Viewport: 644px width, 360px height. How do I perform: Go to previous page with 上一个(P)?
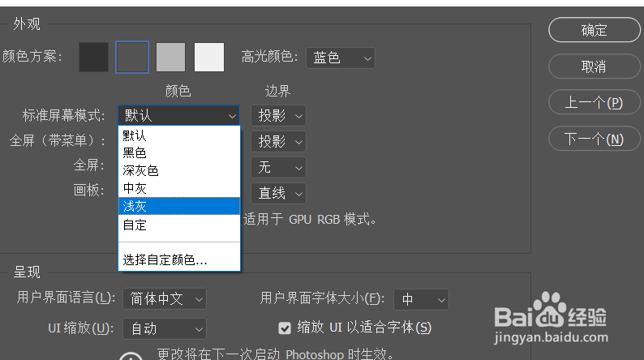click(x=595, y=102)
